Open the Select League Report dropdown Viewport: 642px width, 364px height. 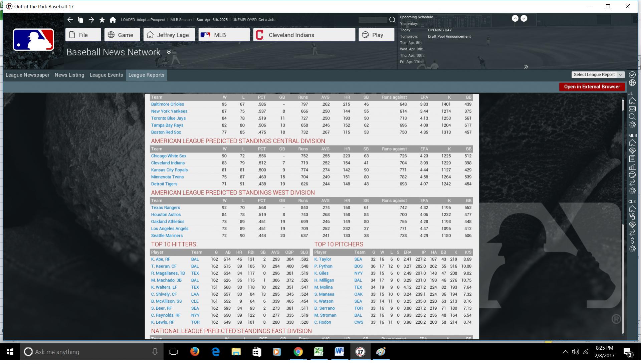[598, 75]
